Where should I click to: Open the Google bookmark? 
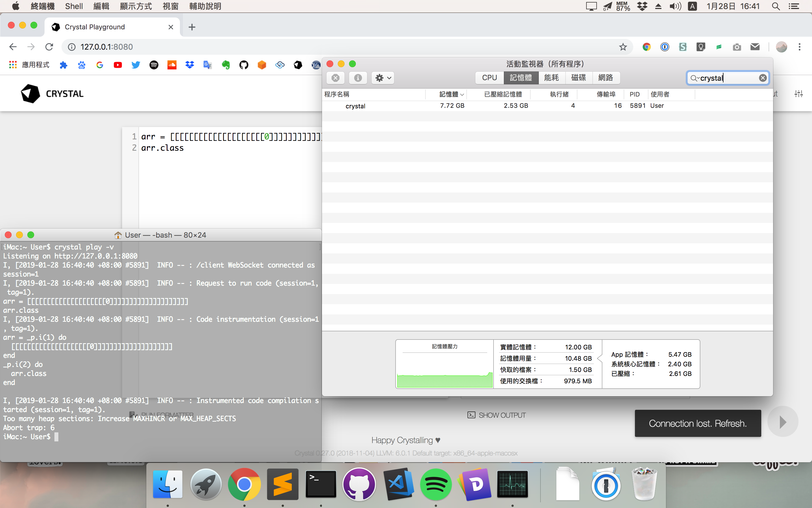(100, 65)
